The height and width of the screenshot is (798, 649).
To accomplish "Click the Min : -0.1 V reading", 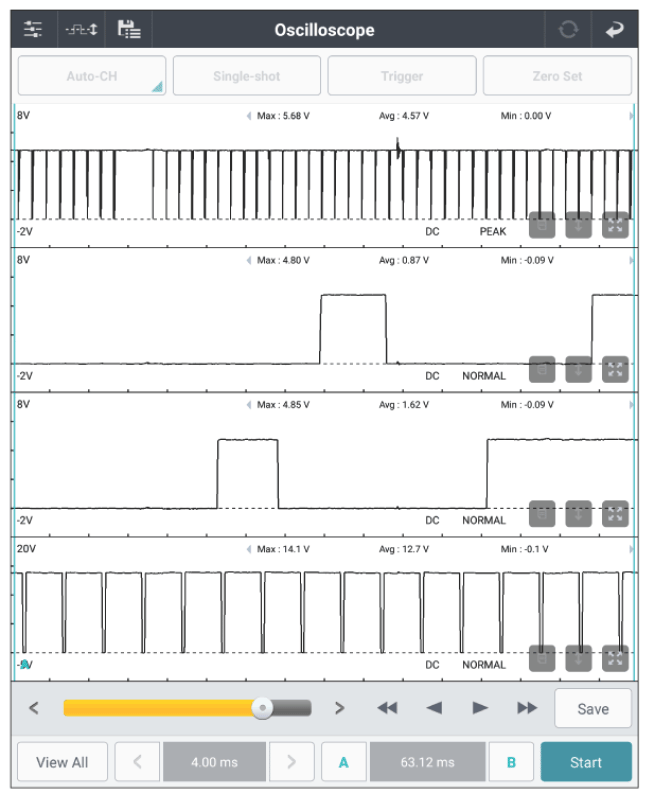I will [524, 550].
